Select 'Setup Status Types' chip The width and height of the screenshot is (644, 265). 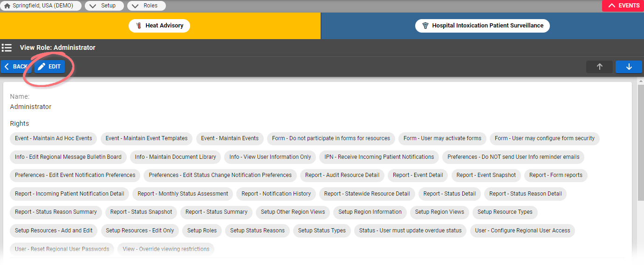point(322,231)
